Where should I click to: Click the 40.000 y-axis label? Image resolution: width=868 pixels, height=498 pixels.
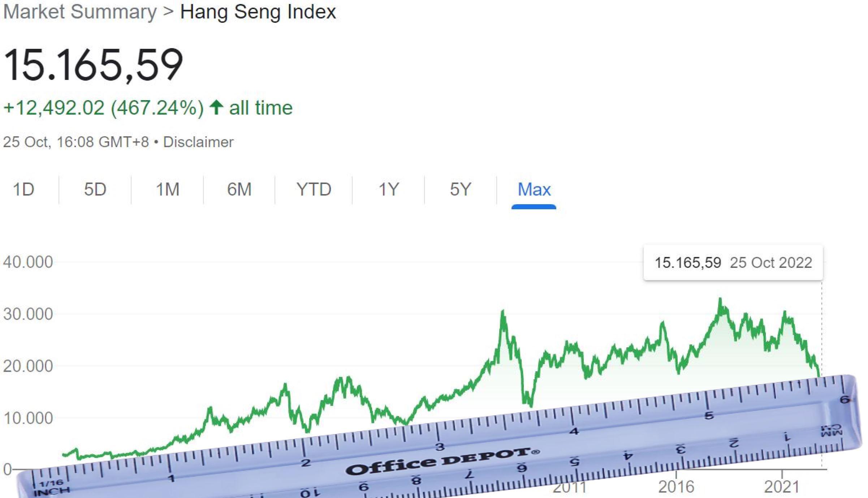pyautogui.click(x=28, y=262)
